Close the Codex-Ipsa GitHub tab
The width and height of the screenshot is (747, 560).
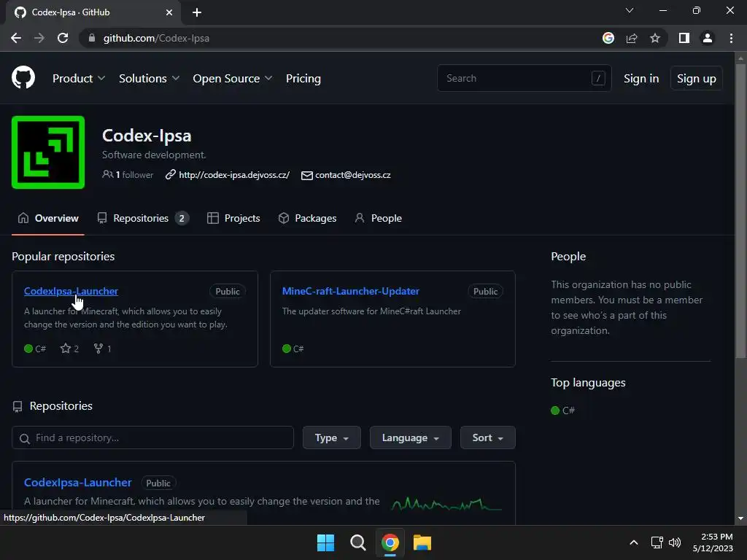pyautogui.click(x=169, y=12)
